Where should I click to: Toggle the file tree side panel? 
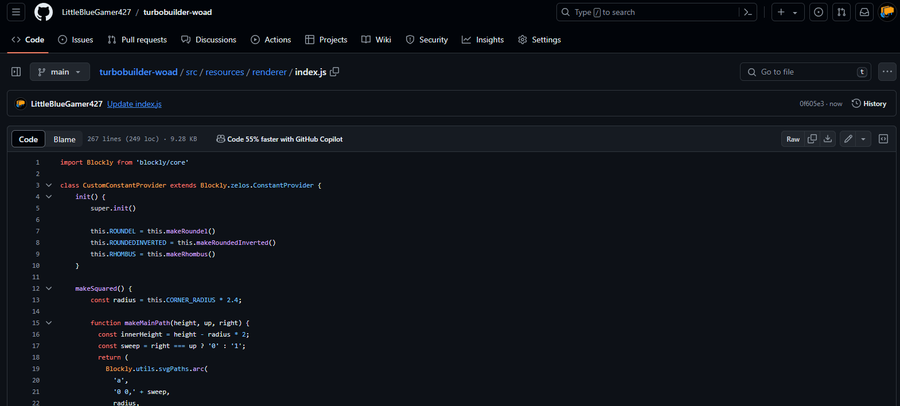click(x=16, y=72)
